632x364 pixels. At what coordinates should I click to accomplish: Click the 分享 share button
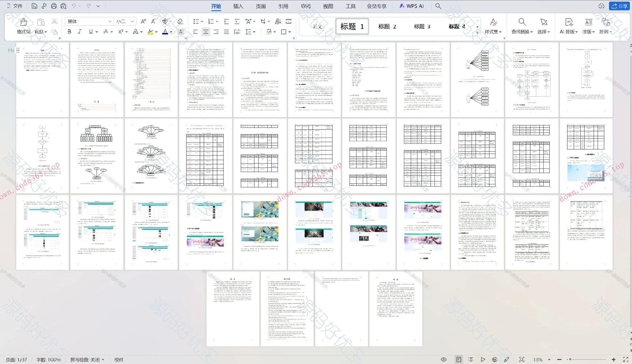point(619,6)
